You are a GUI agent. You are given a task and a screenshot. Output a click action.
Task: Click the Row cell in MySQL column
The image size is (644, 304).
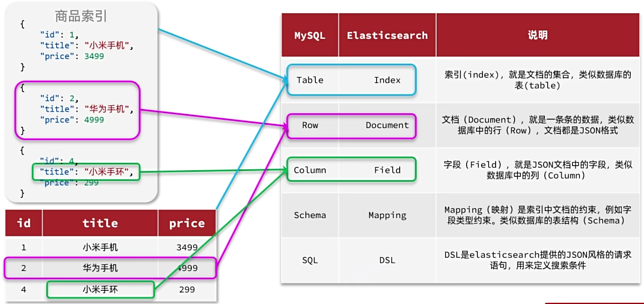pos(310,125)
